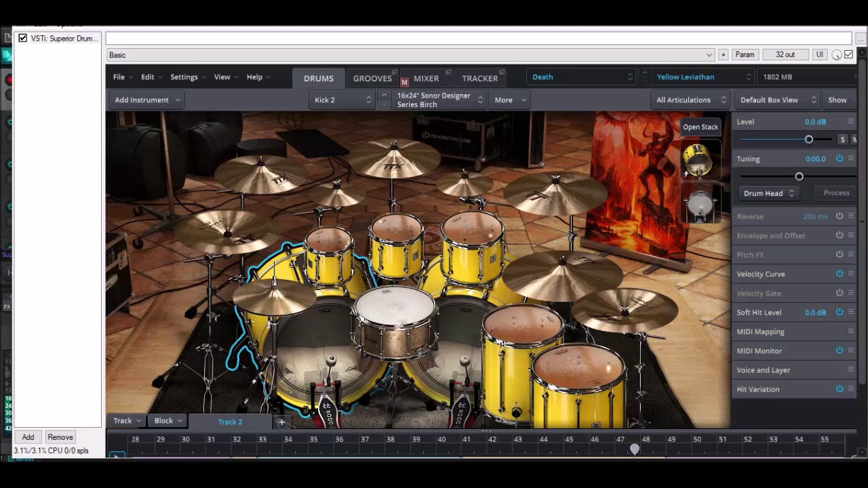The height and width of the screenshot is (488, 868).
Task: Select the Track 2 tab
Action: [x=230, y=422]
